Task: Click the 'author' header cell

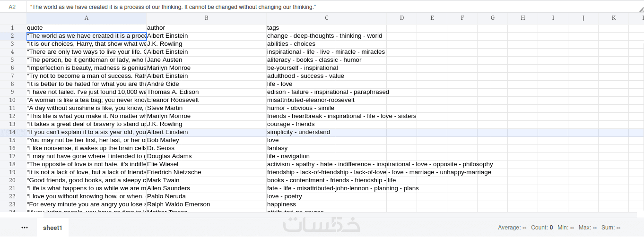Action: [207, 28]
